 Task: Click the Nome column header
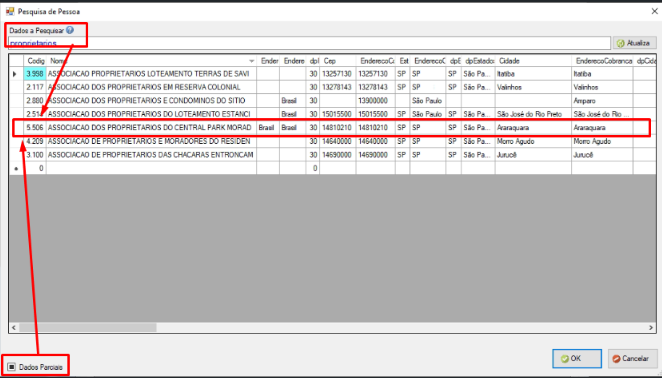[151, 61]
